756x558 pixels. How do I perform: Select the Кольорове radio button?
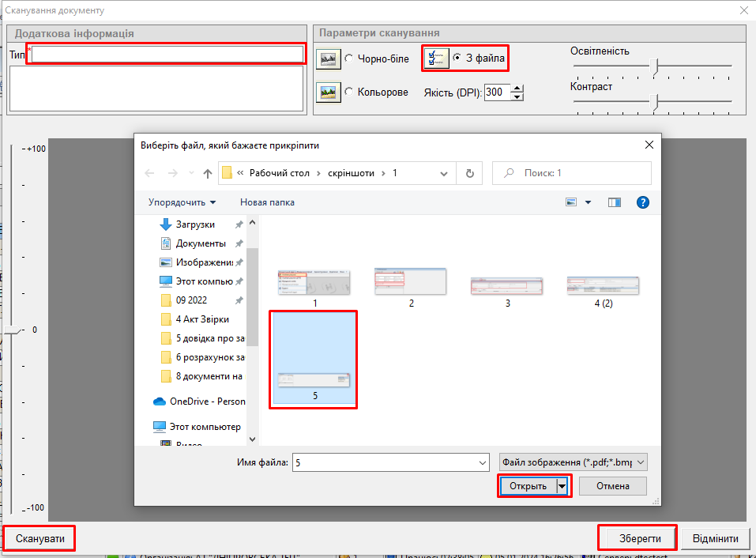click(349, 92)
